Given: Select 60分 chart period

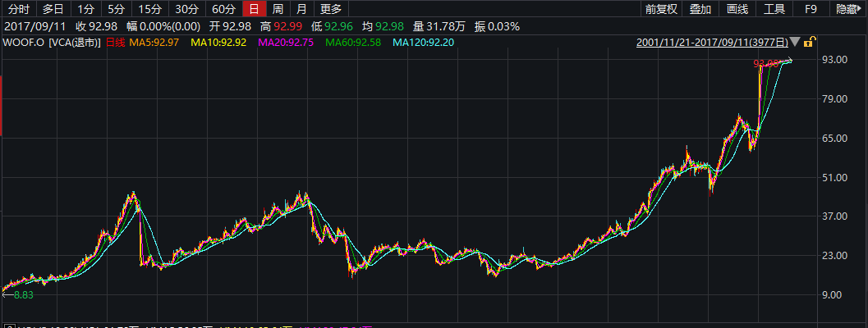Looking at the screenshot, I should (x=223, y=10).
